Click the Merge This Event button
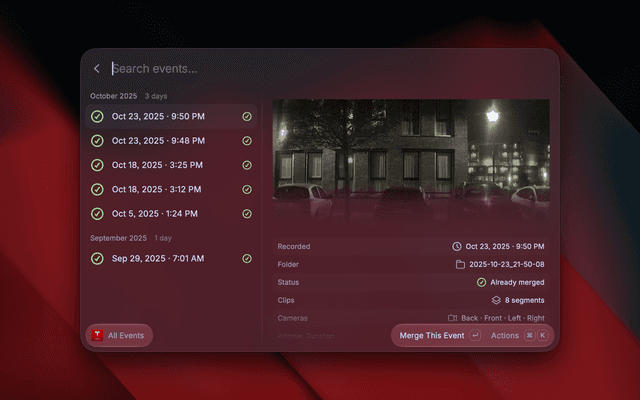The width and height of the screenshot is (640, 400). [x=432, y=336]
